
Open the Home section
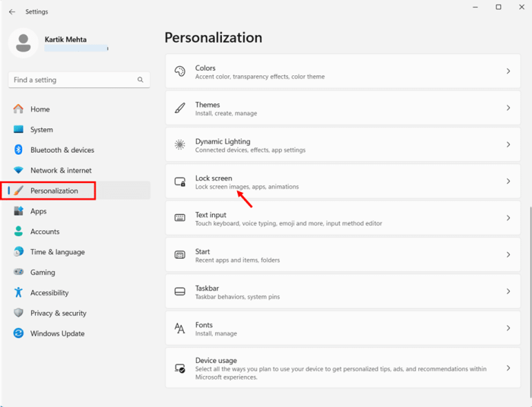tap(40, 109)
